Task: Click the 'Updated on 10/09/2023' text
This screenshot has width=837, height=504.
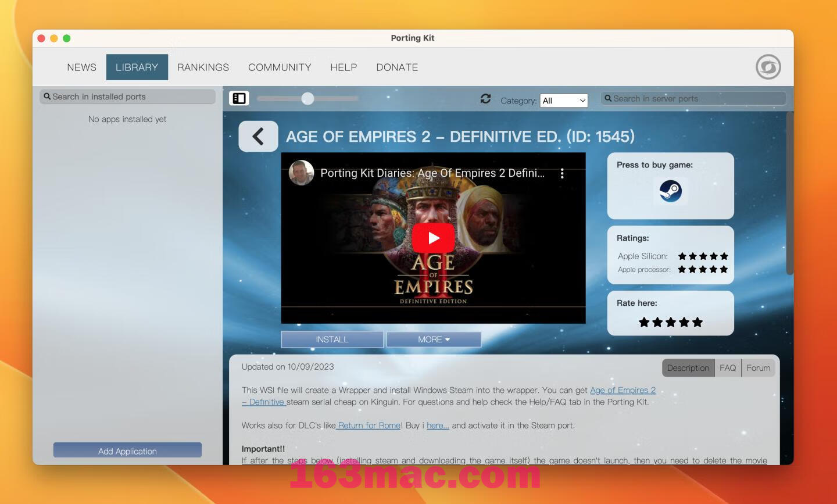Action: pyautogui.click(x=288, y=367)
